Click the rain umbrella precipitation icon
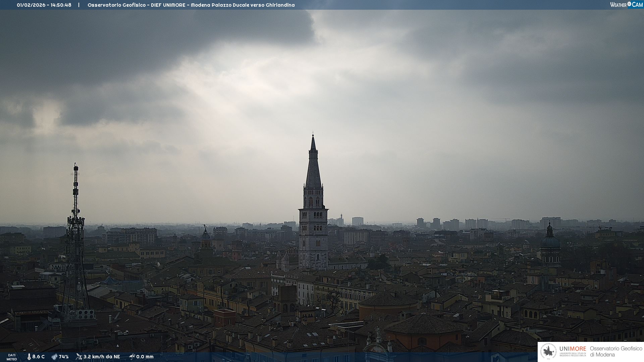644x362 pixels. click(132, 357)
